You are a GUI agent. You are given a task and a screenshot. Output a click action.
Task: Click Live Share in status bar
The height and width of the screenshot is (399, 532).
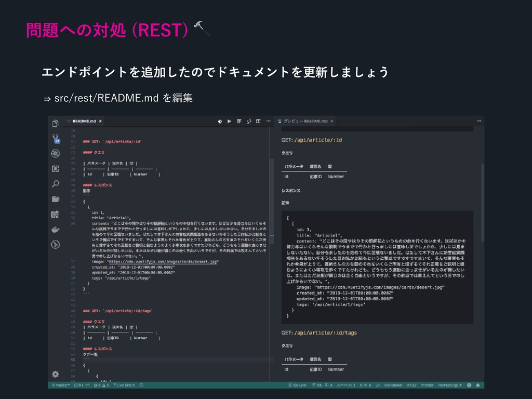coord(124,385)
